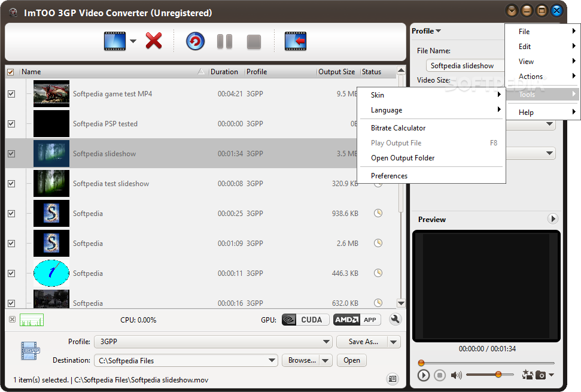This screenshot has width=581, height=392.
Task: Remove selected file with red X icon
Action: tap(153, 41)
